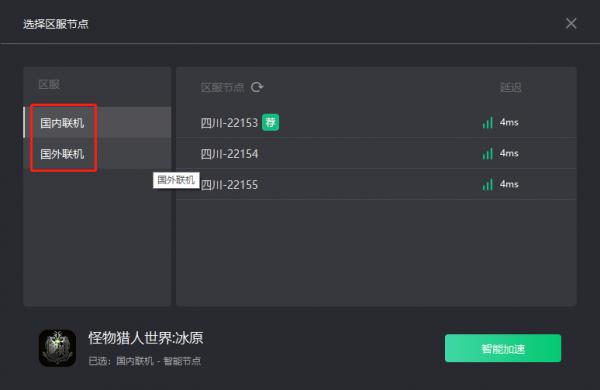Image resolution: width=600 pixels, height=390 pixels.
Task: Choose node 四川-22154
Action: click(376, 153)
